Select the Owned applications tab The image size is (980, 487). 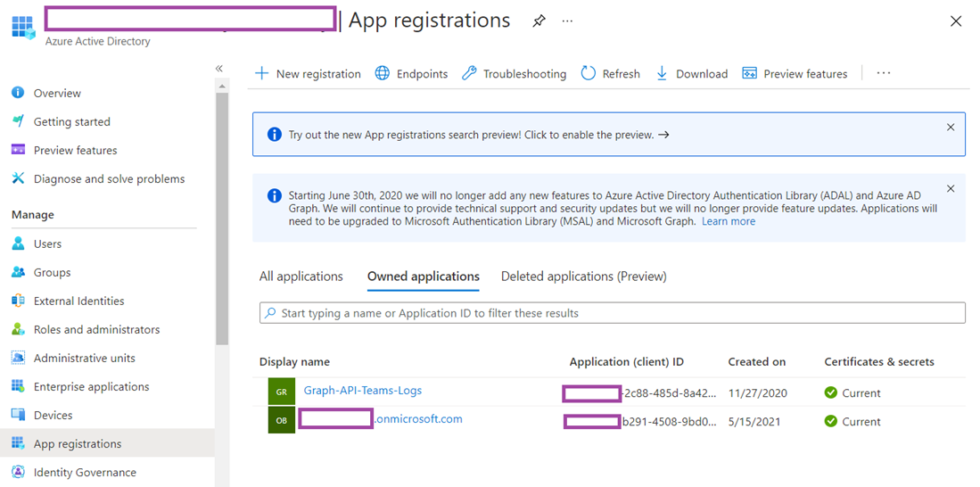pos(424,277)
